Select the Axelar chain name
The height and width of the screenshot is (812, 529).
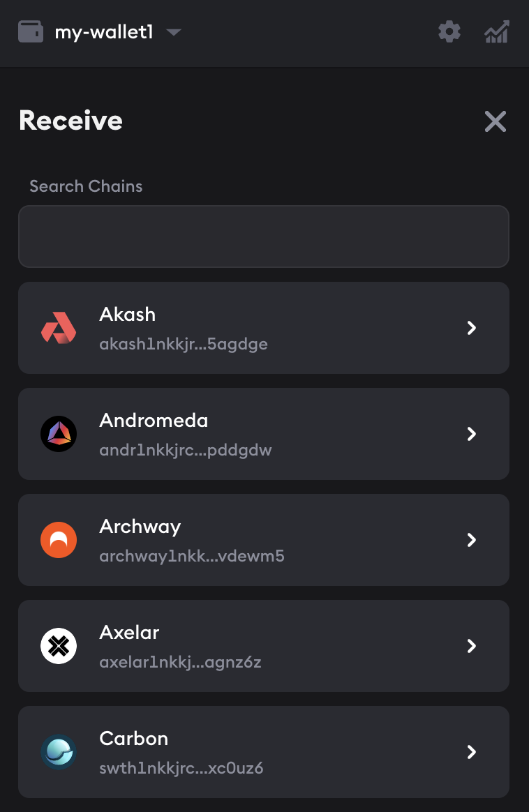pos(130,633)
